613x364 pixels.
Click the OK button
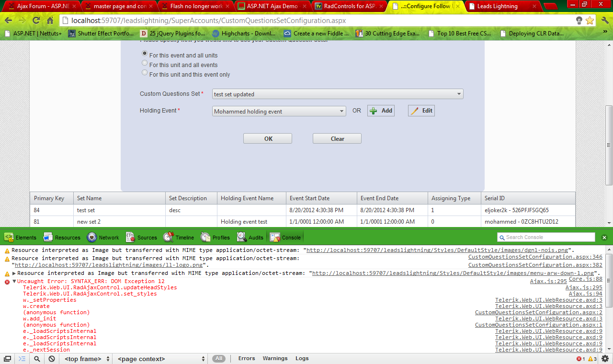(268, 138)
